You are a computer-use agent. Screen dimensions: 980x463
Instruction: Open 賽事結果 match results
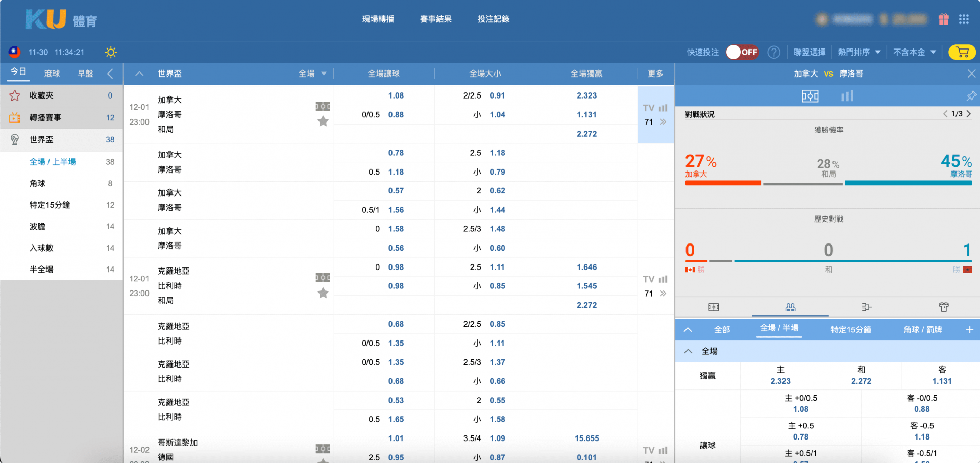coord(436,19)
